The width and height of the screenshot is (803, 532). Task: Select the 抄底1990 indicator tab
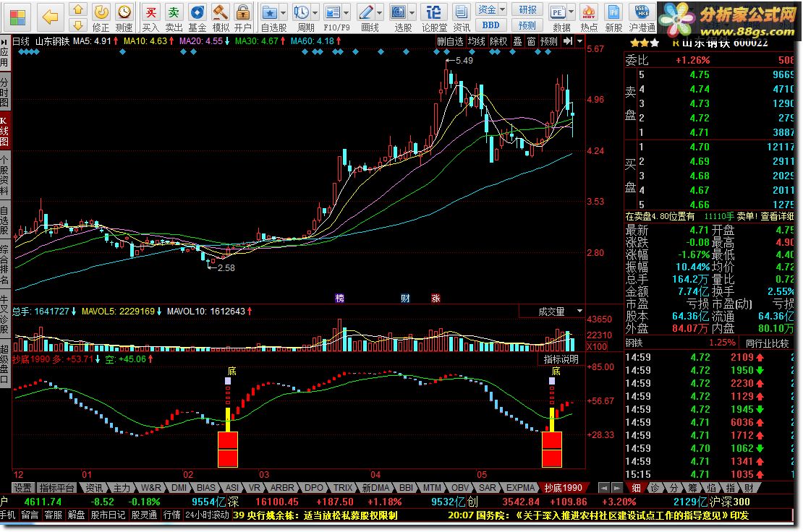click(x=563, y=488)
